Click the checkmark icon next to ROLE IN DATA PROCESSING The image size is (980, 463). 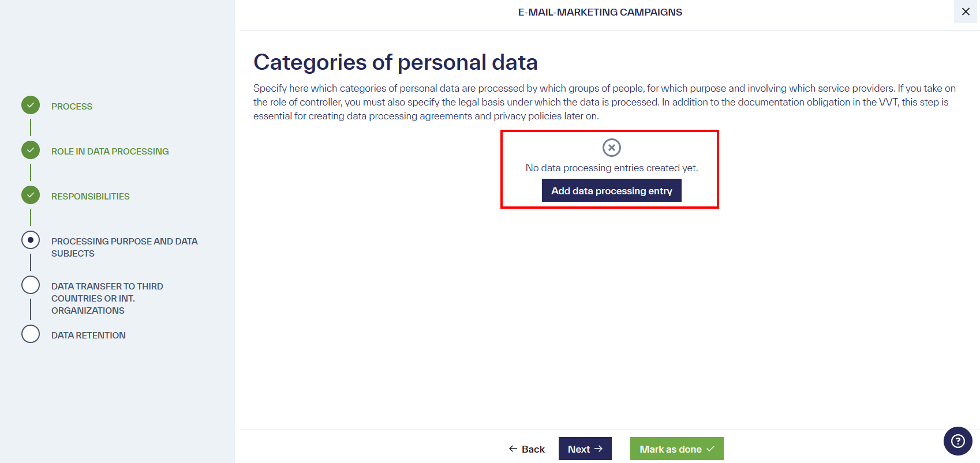coord(30,150)
